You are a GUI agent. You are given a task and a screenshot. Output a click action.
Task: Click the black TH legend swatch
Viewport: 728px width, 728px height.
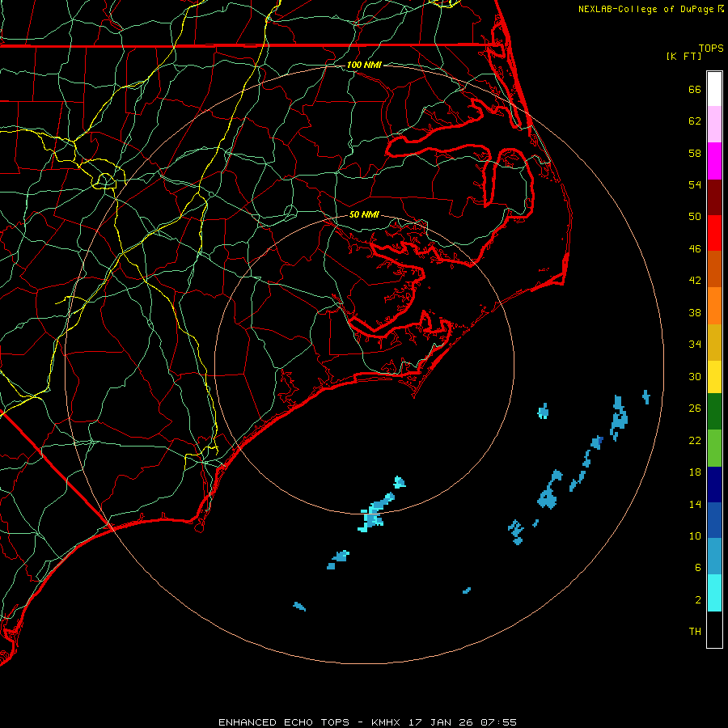(x=714, y=629)
